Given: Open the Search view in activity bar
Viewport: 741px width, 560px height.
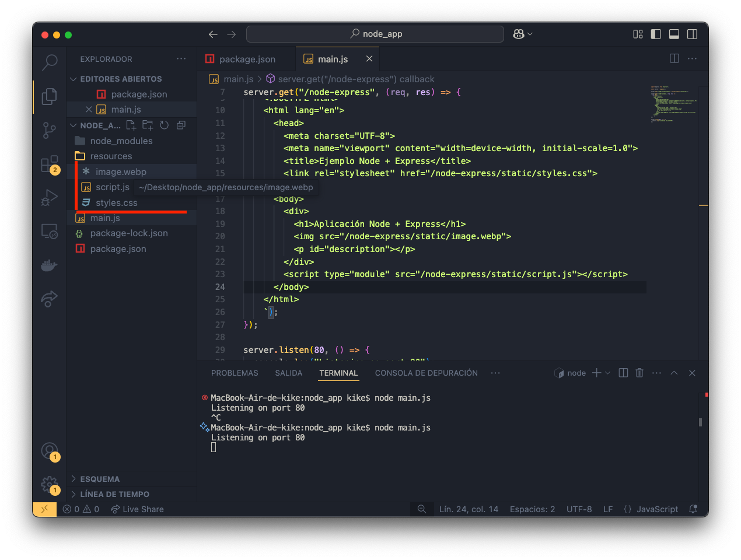Looking at the screenshot, I should [50, 62].
